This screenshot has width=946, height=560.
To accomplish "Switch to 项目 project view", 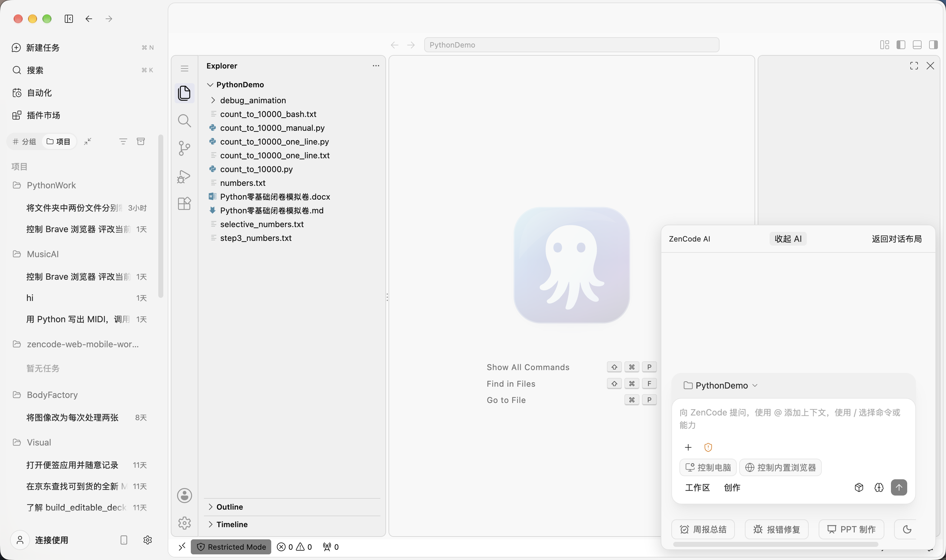I will pos(59,141).
